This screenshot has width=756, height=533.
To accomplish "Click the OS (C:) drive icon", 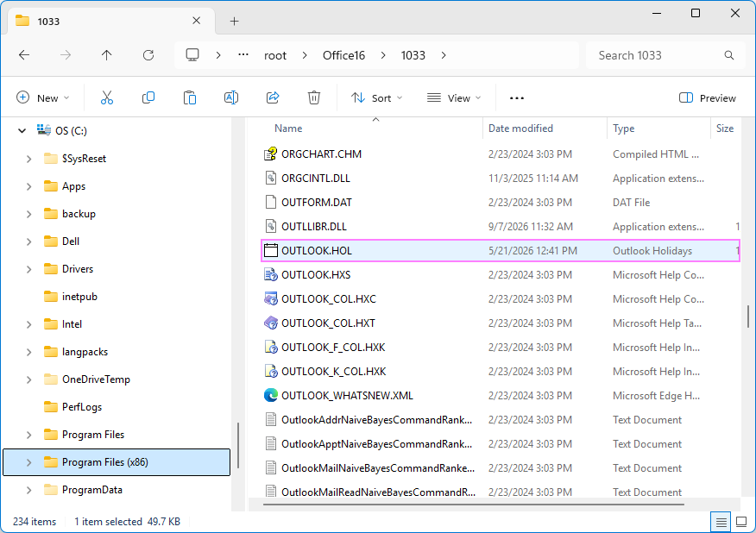I will (44, 130).
